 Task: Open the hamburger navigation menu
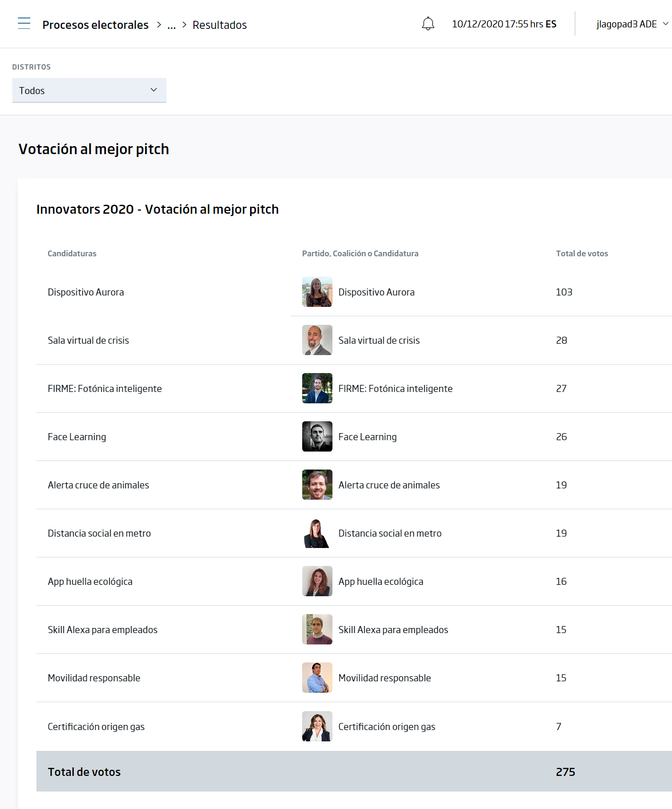(24, 24)
